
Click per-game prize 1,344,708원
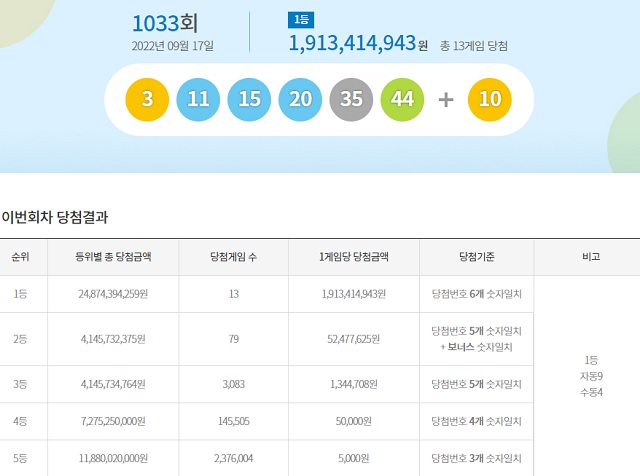(x=354, y=384)
